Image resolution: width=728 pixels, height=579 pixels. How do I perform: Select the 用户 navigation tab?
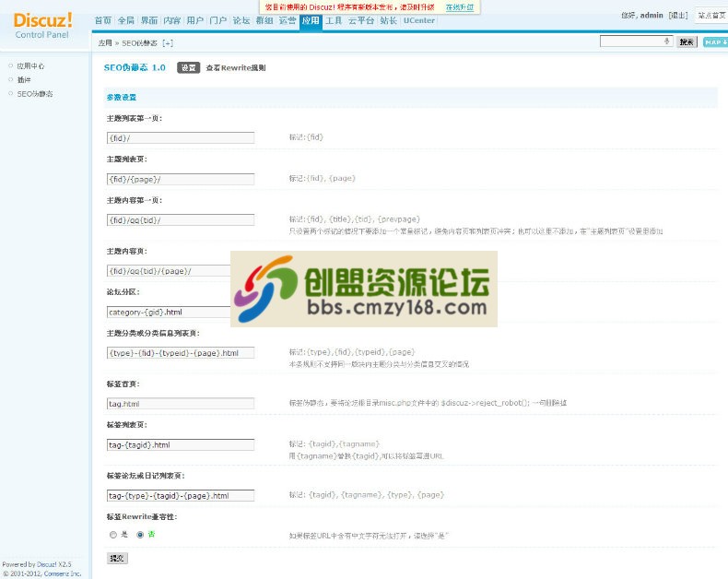195,20
